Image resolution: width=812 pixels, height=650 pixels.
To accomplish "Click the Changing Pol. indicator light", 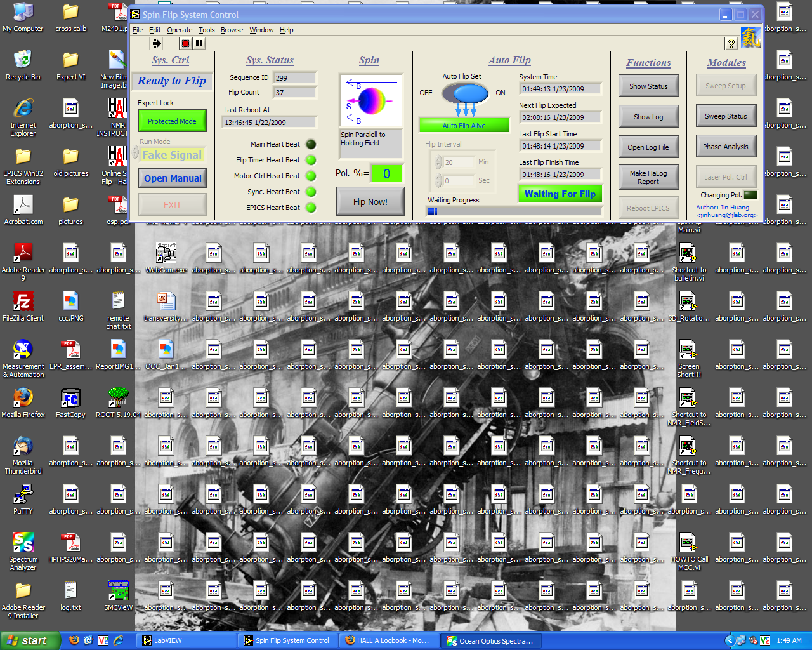I will [x=750, y=195].
